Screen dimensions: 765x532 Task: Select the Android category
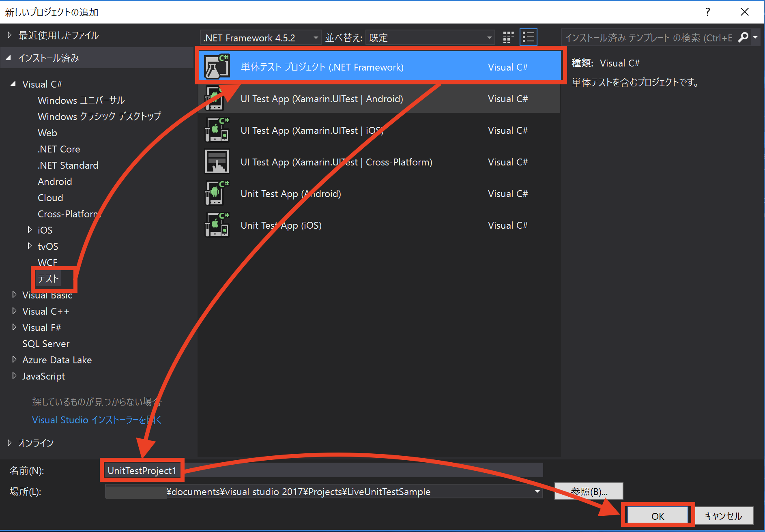(55, 181)
